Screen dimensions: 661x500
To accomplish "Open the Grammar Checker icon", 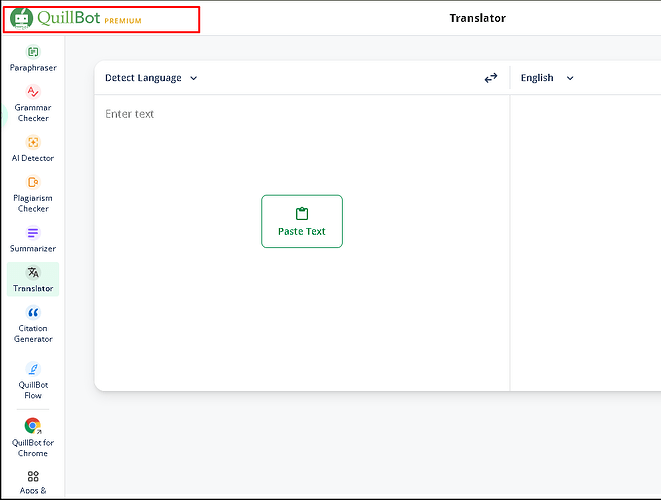I will click(x=33, y=91).
